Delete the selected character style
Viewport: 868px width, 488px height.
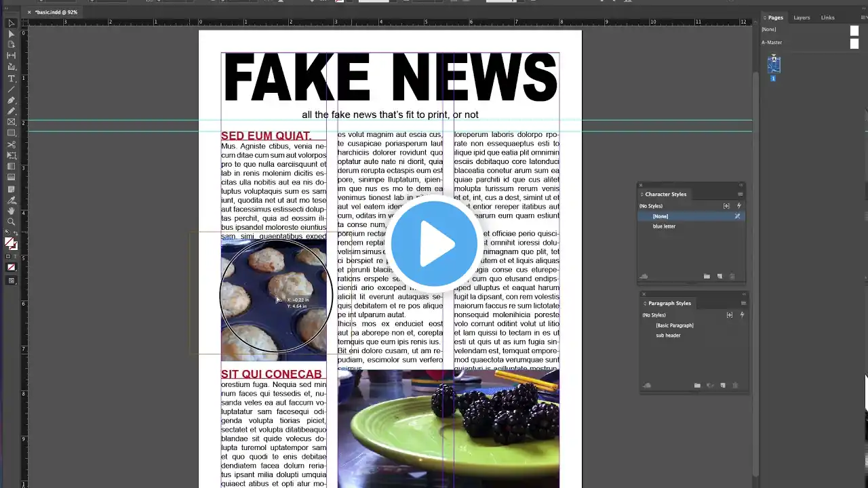pos(732,277)
